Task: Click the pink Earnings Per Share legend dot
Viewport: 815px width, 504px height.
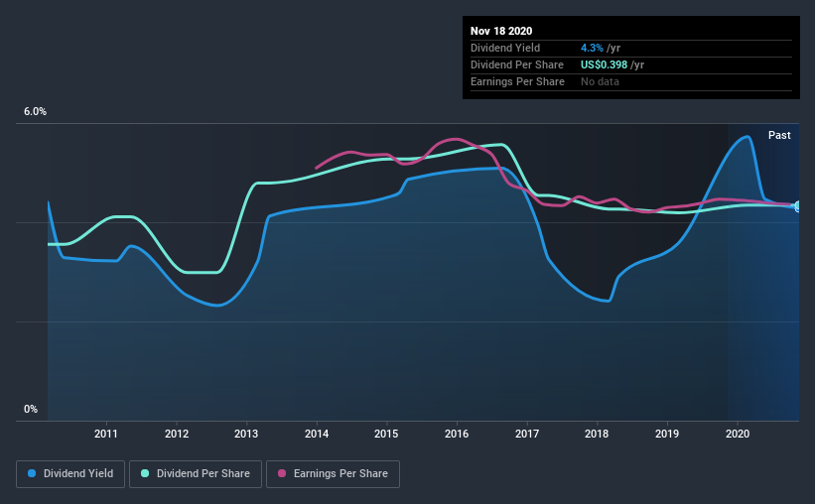Action: 282,473
